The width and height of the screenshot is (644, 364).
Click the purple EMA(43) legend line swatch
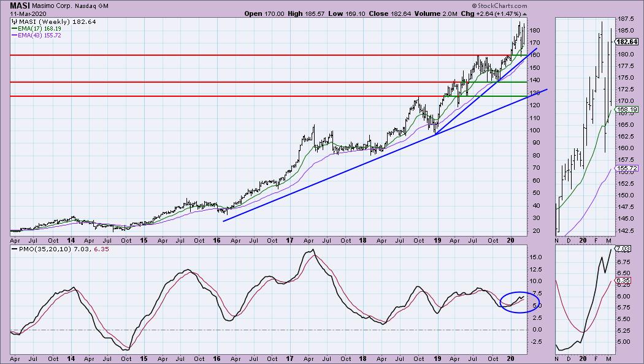click(x=14, y=36)
